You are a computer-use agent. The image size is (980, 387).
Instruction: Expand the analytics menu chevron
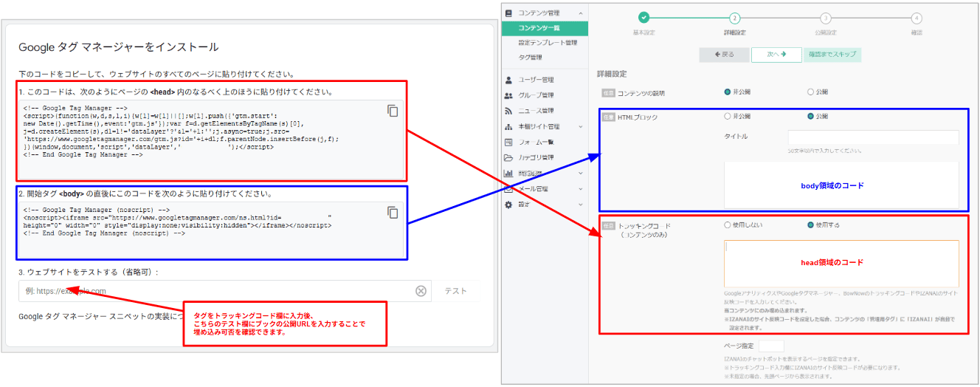click(580, 174)
